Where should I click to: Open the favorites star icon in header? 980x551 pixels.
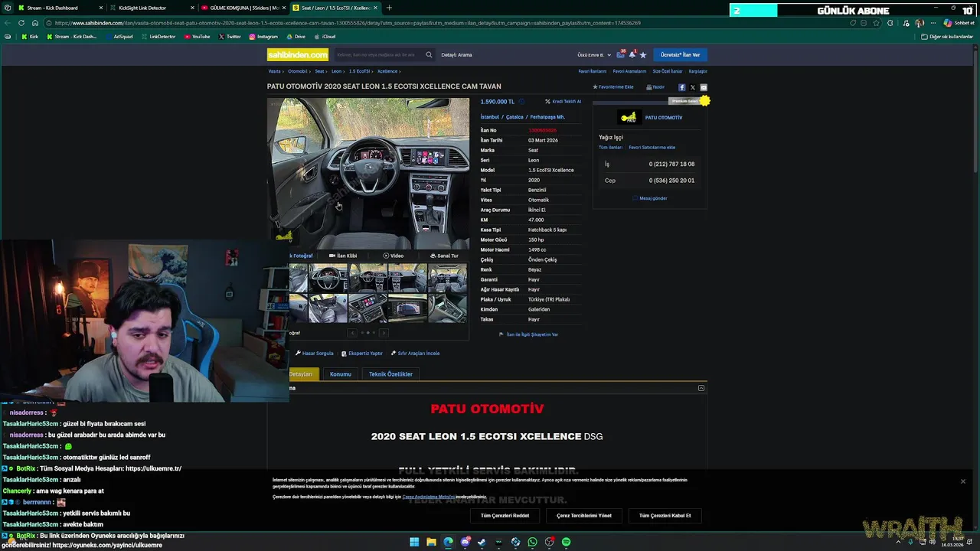[x=643, y=55]
